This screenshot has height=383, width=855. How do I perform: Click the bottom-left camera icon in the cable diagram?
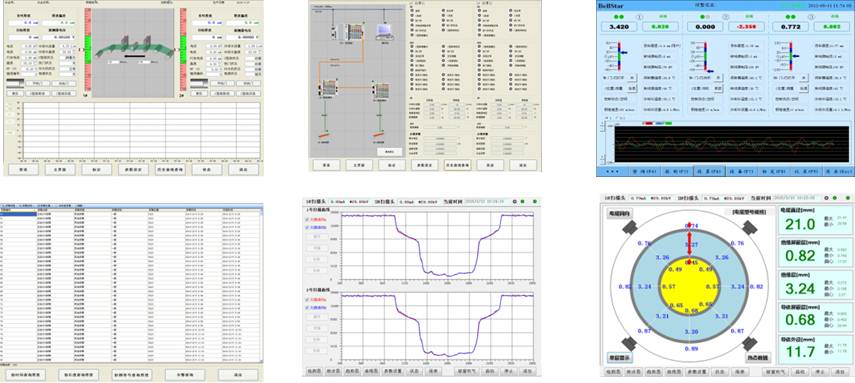point(630,344)
